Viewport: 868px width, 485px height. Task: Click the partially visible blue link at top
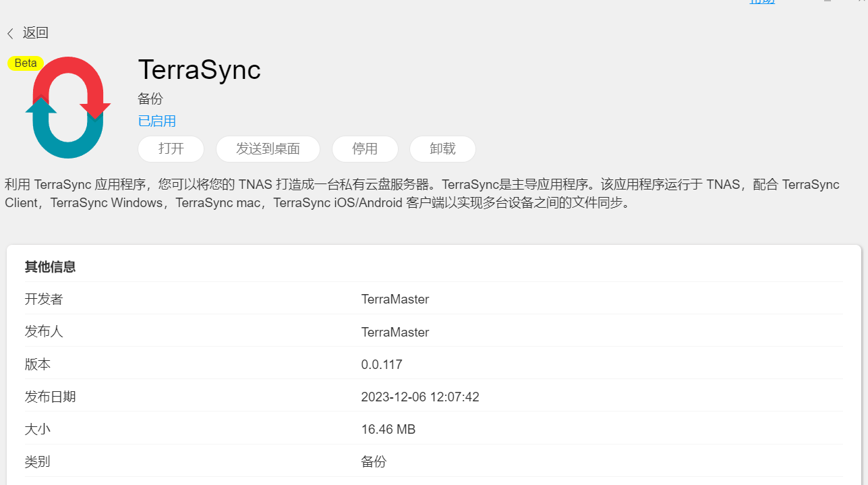(x=762, y=2)
